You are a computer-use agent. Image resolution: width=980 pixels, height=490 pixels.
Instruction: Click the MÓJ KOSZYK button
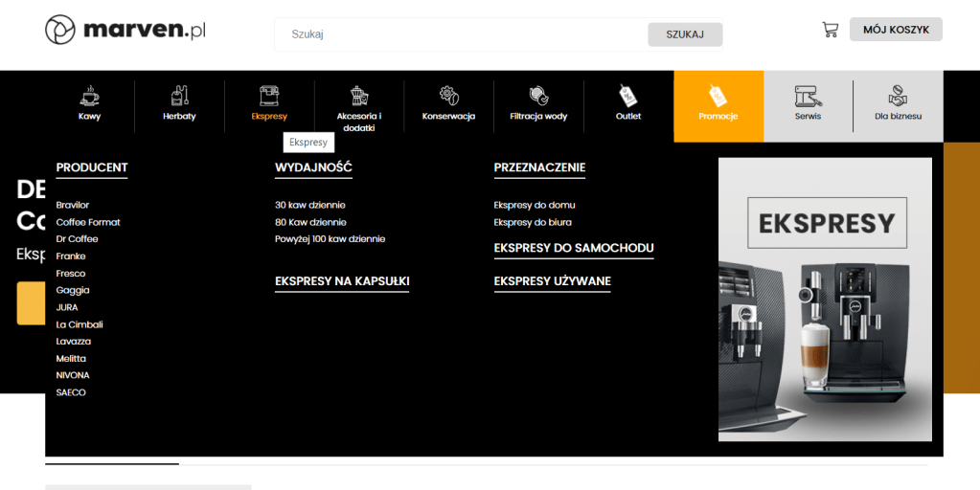[896, 30]
